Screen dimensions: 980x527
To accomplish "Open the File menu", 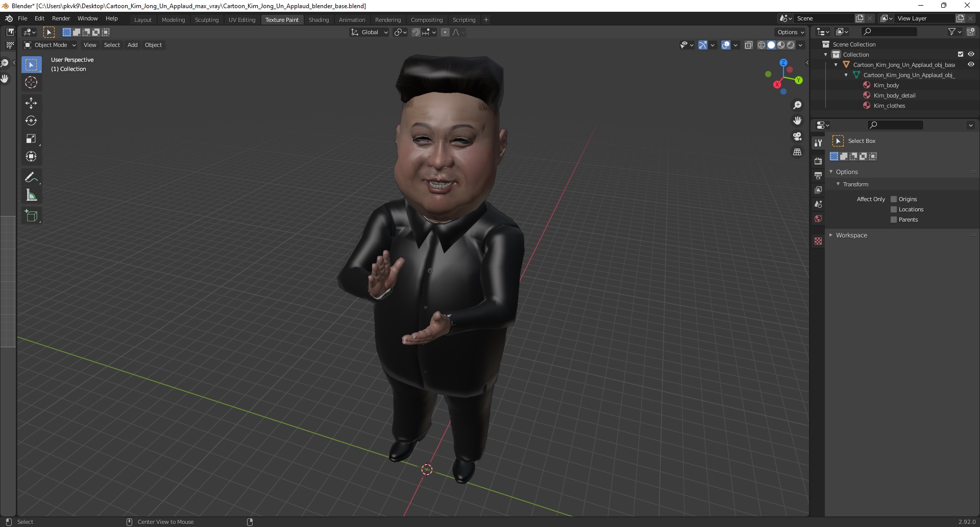I will point(22,18).
